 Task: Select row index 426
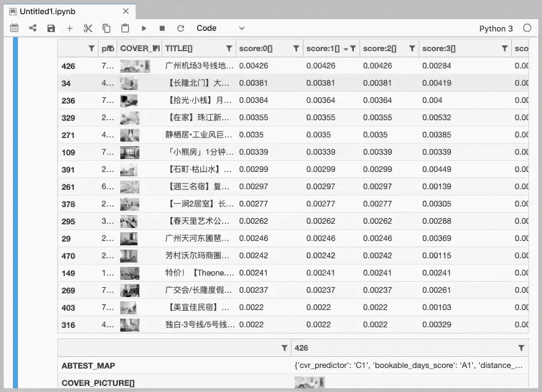[68, 67]
